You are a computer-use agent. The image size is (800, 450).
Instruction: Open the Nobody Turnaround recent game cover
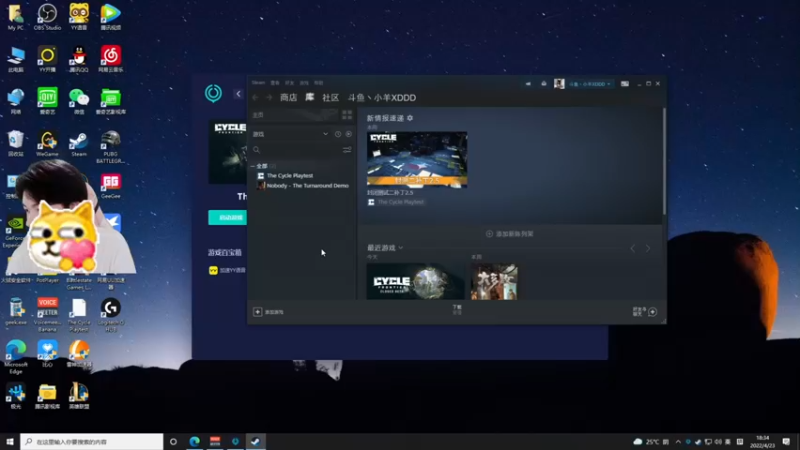click(494, 281)
